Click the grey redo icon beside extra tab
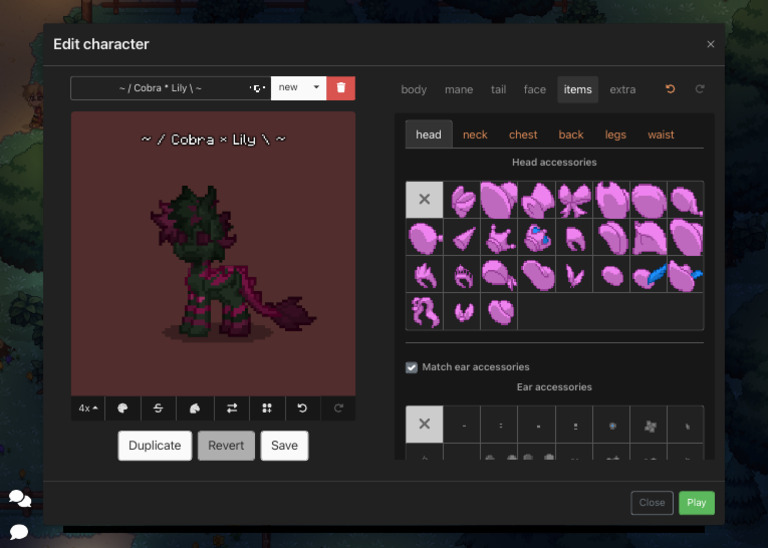 coord(700,89)
